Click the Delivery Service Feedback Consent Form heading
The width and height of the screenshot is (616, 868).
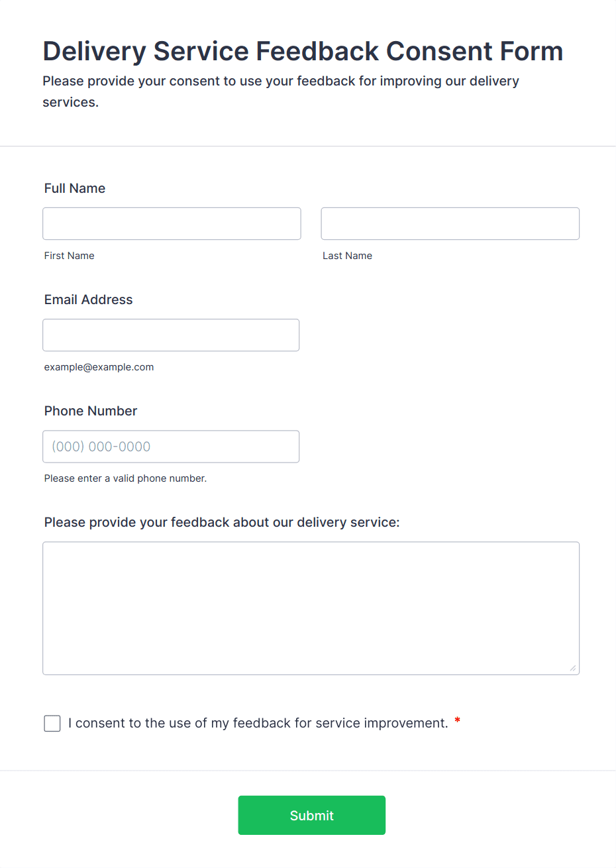point(303,51)
